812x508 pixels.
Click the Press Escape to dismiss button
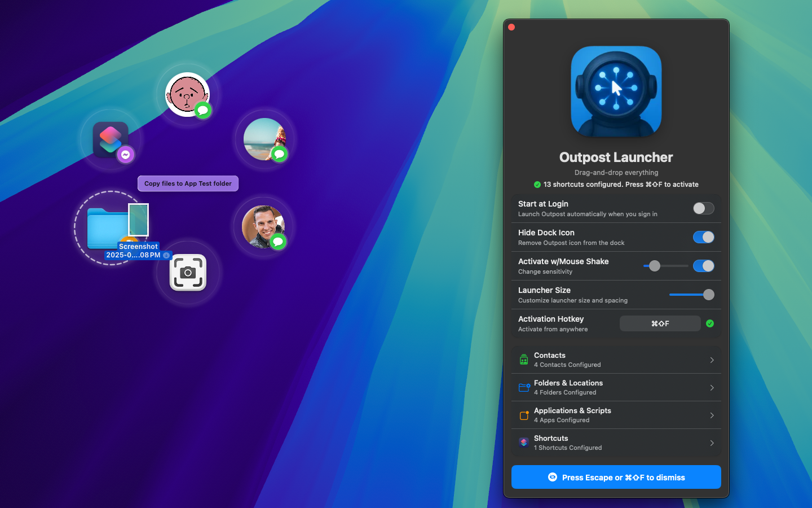[x=616, y=477]
